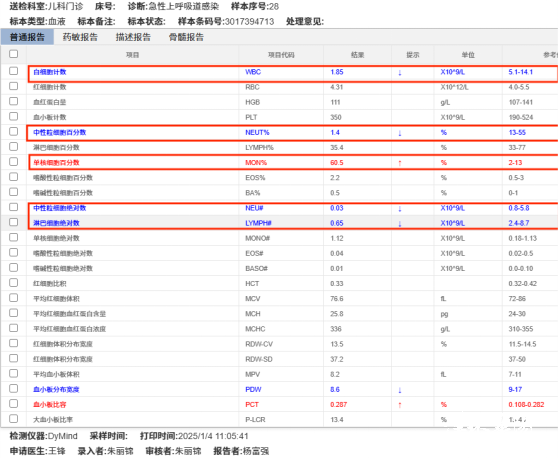Select the 骨髓报告 tab
558x459 pixels.
(x=186, y=37)
